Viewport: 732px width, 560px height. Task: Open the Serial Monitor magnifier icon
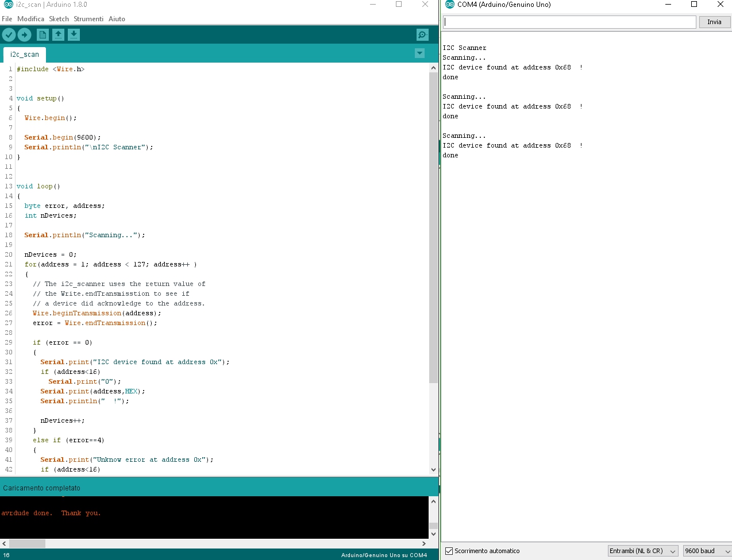(x=422, y=35)
